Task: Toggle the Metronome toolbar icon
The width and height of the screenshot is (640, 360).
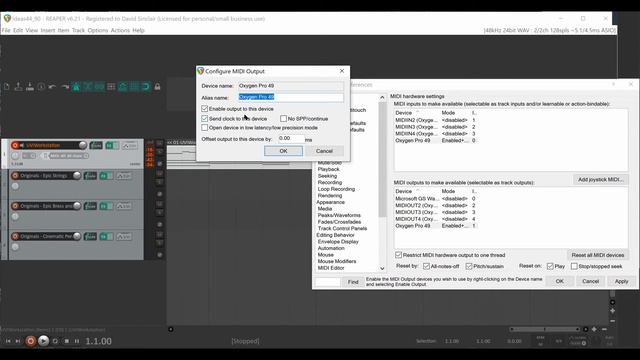Action: (76, 87)
